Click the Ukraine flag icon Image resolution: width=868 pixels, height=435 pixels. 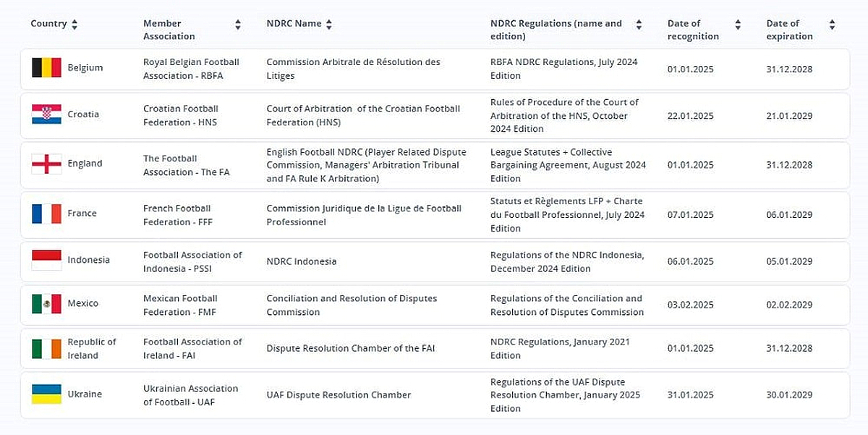[46, 394]
